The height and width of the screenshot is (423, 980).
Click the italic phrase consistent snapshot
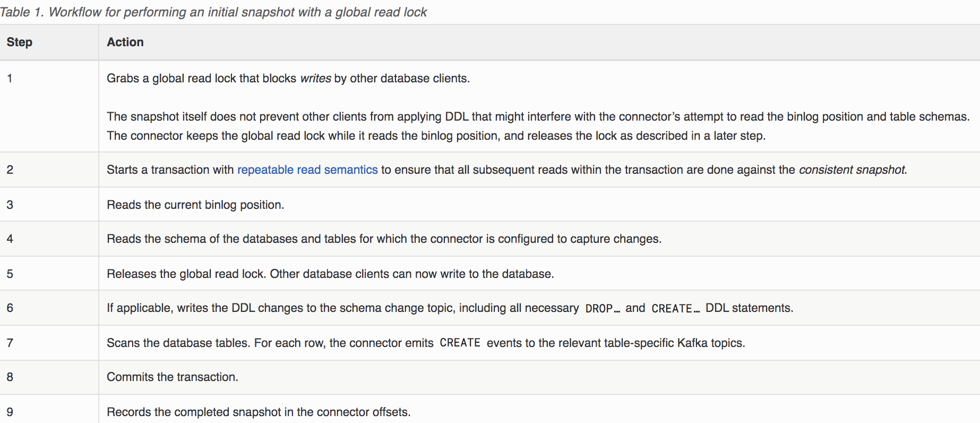pyautogui.click(x=853, y=170)
